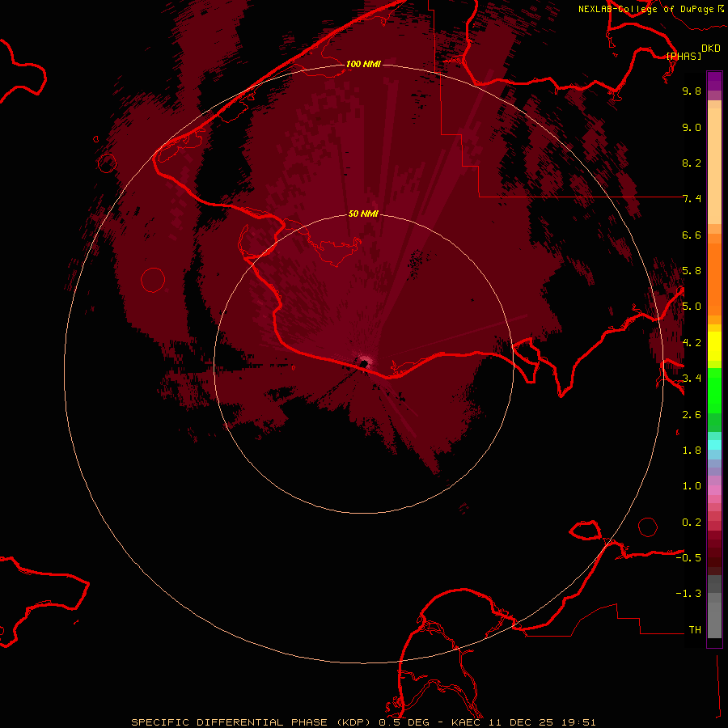Select the 6.6 scale label

[692, 235]
